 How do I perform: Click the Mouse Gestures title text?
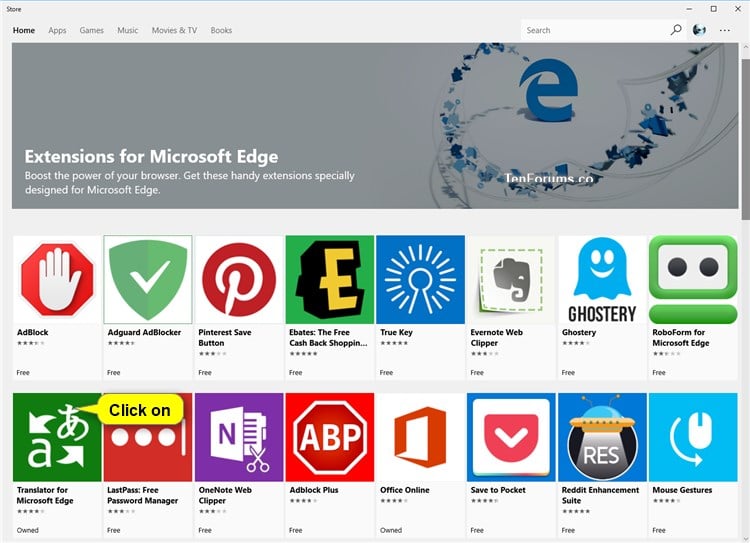click(682, 490)
